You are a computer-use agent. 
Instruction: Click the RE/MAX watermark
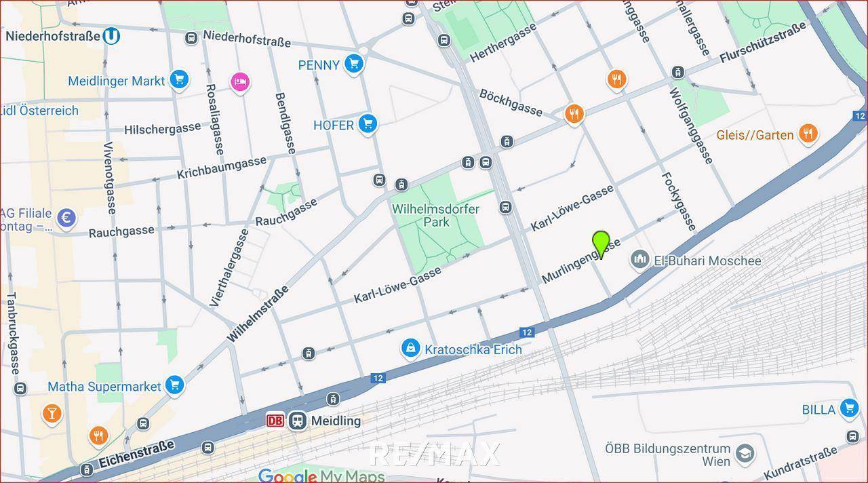pyautogui.click(x=434, y=454)
